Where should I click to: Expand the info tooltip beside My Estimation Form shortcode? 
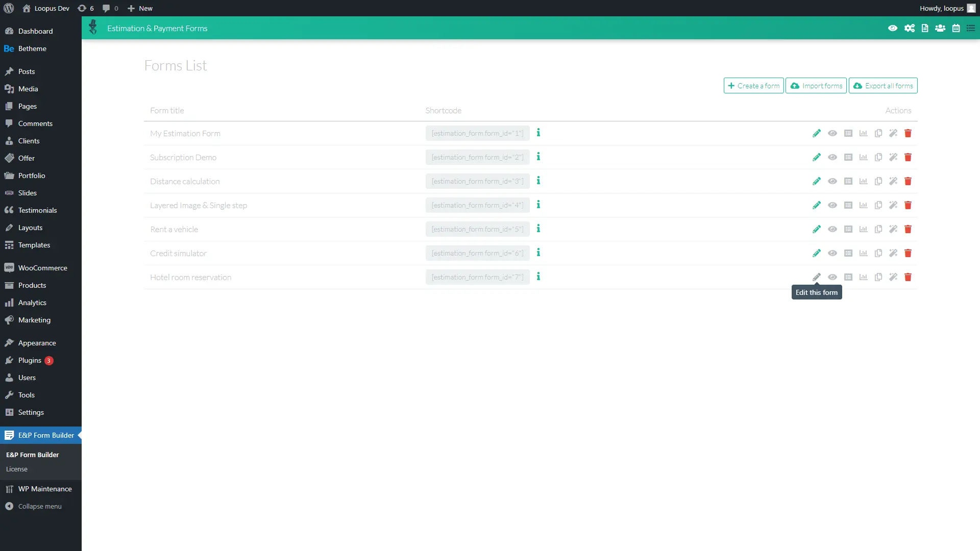pos(538,133)
